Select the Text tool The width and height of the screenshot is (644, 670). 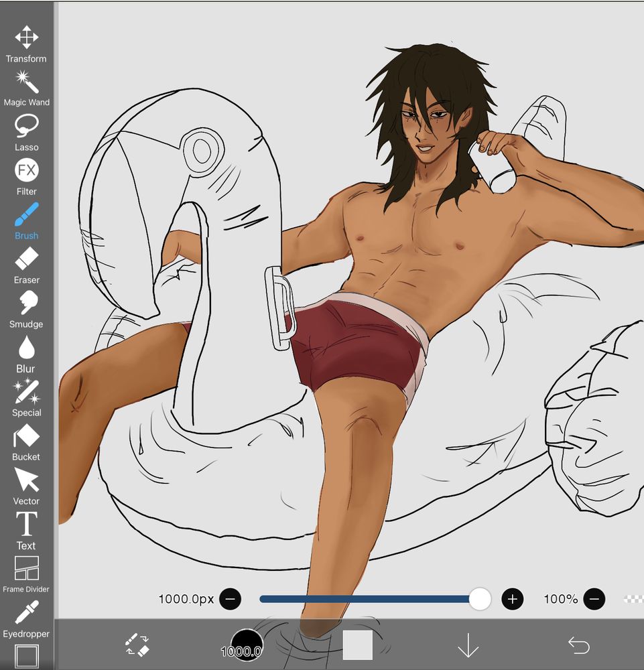pos(27,531)
